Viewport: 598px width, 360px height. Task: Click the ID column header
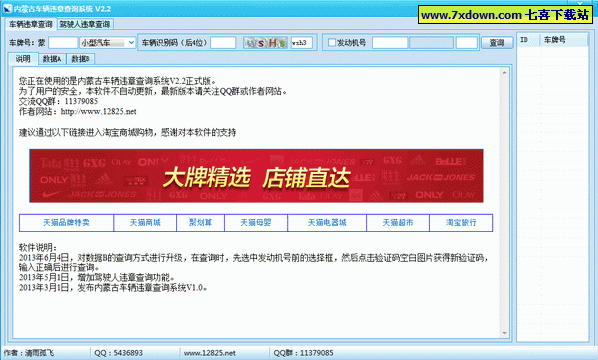coord(529,40)
